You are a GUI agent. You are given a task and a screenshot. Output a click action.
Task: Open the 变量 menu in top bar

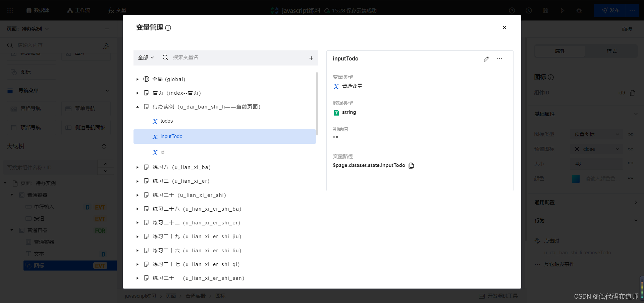[117, 10]
